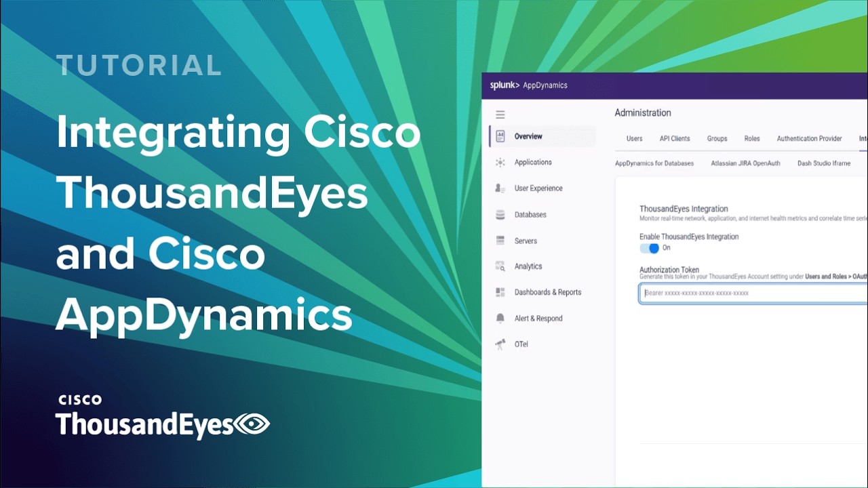Click the Alert & Respond bell icon
Screen dimensions: 868x488
500,319
